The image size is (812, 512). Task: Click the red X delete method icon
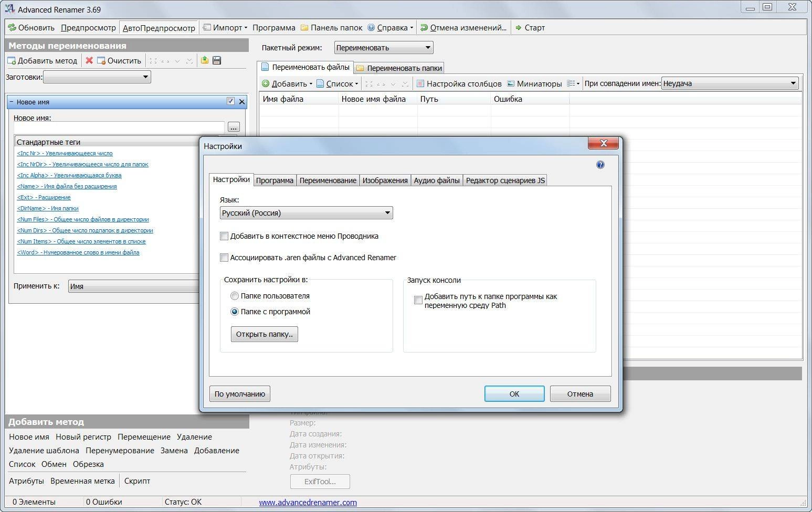[89, 60]
